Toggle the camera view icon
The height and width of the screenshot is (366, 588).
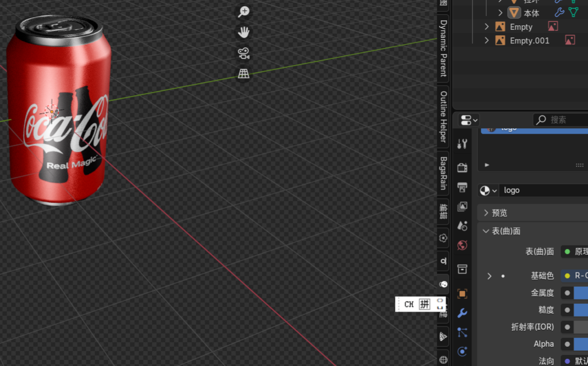(x=244, y=53)
